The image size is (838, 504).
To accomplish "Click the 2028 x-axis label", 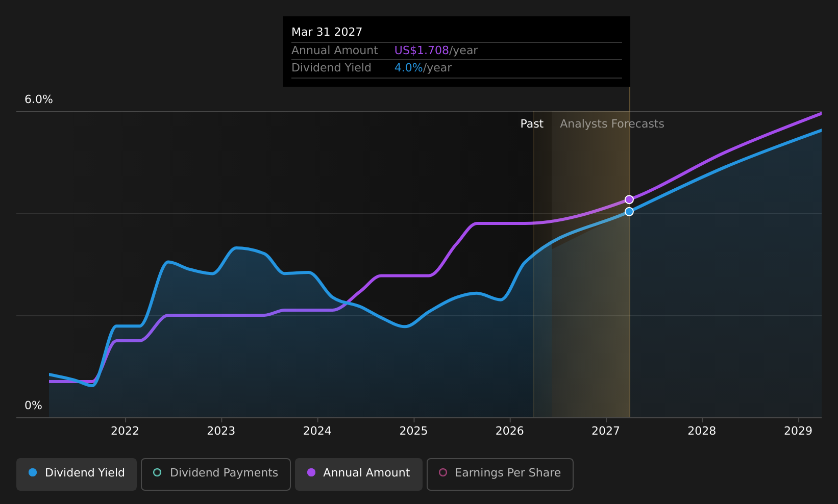I will tap(702, 431).
